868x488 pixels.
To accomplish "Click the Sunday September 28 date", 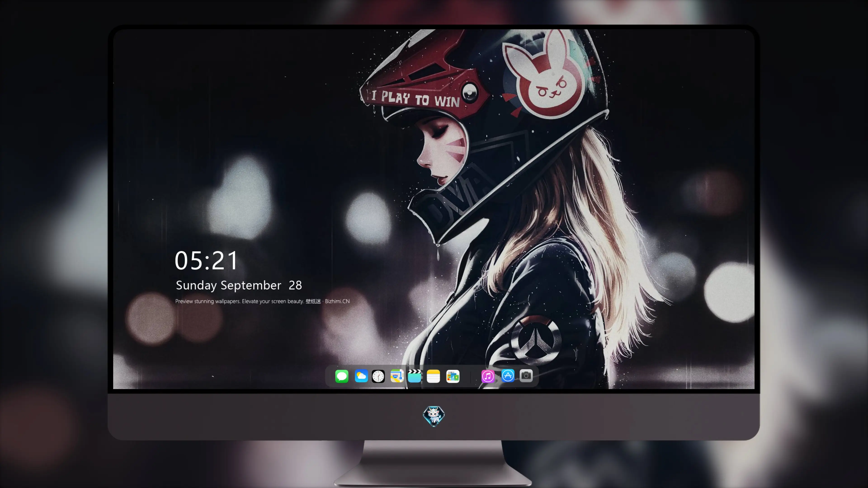I will (239, 286).
